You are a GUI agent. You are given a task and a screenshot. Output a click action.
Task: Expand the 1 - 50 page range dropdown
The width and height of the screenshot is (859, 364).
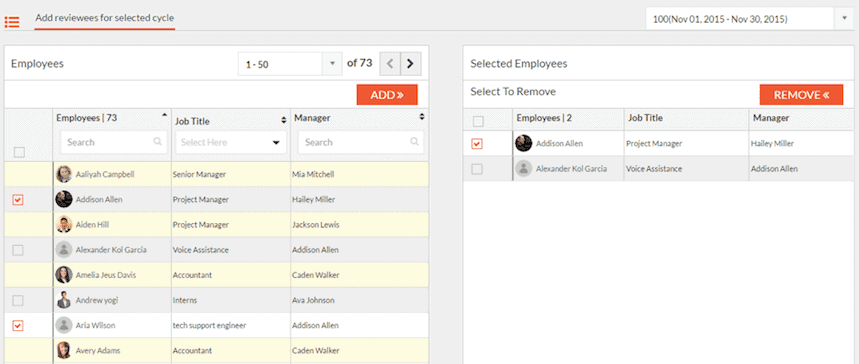pos(331,64)
